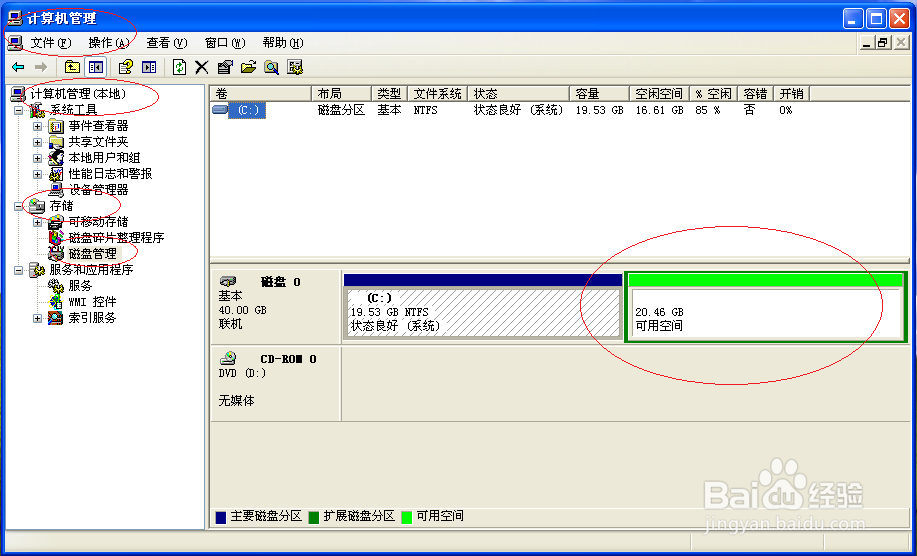Sort by the 卷 column header
This screenshot has width=917, height=556.
[261, 94]
